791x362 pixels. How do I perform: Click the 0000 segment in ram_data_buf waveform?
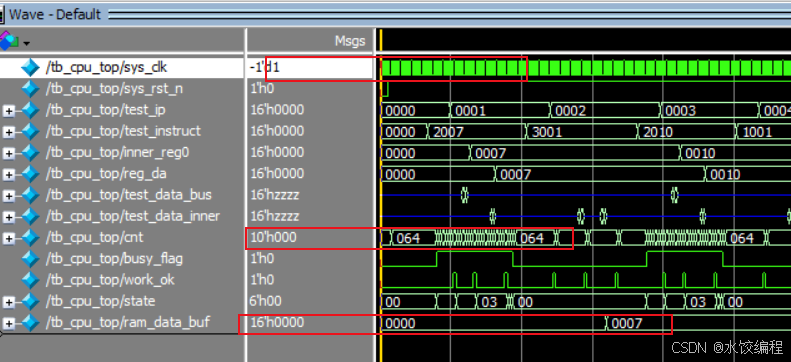(494, 323)
